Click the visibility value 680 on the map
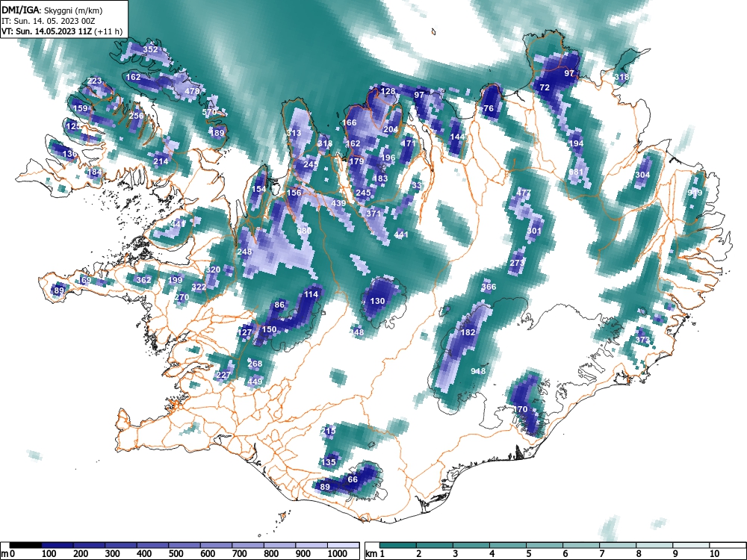Image resolution: width=747 pixels, height=560 pixels. coord(304,231)
